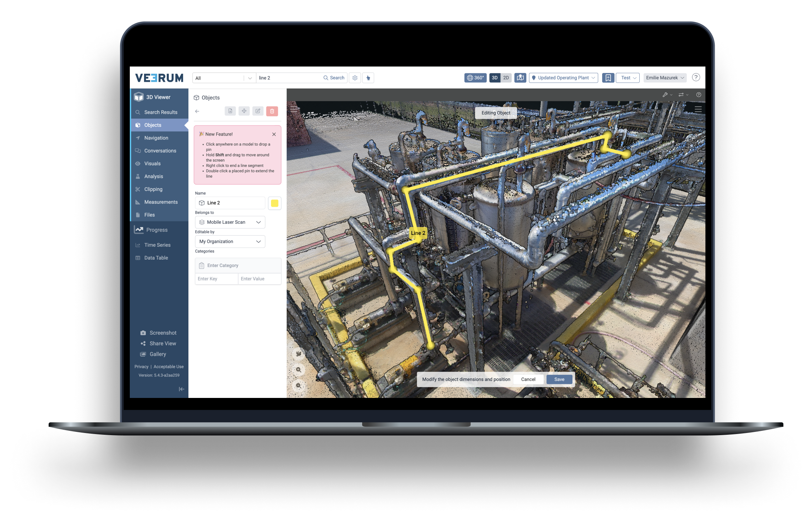
Task: Activate the move object arrows icon
Action: [x=244, y=111]
